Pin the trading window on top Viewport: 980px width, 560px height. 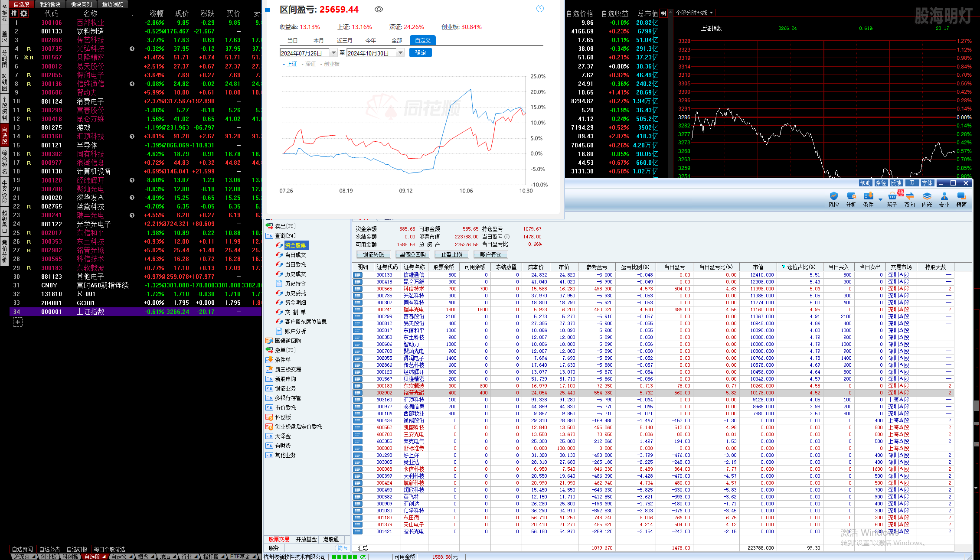tap(912, 183)
